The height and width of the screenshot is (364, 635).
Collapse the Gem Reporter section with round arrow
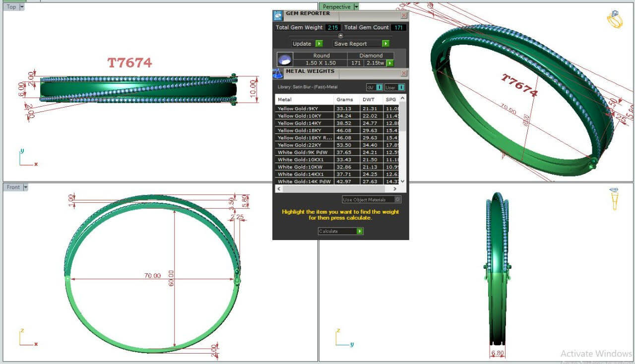pos(340,36)
